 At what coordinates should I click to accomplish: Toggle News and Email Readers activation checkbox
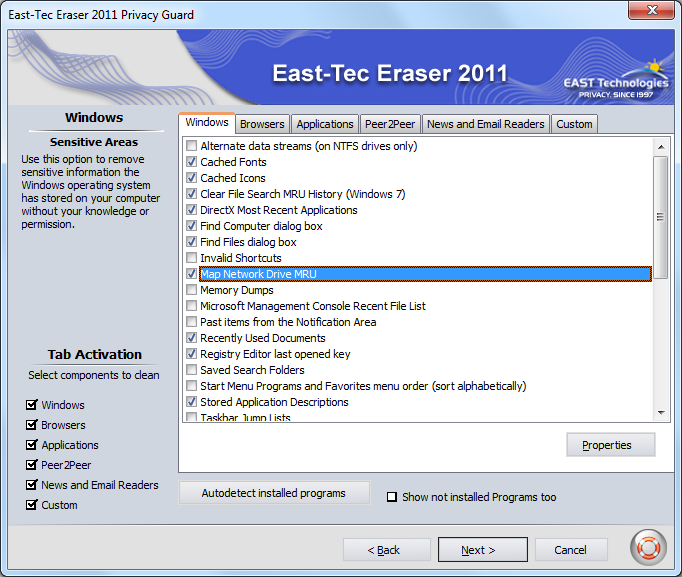click(x=31, y=485)
